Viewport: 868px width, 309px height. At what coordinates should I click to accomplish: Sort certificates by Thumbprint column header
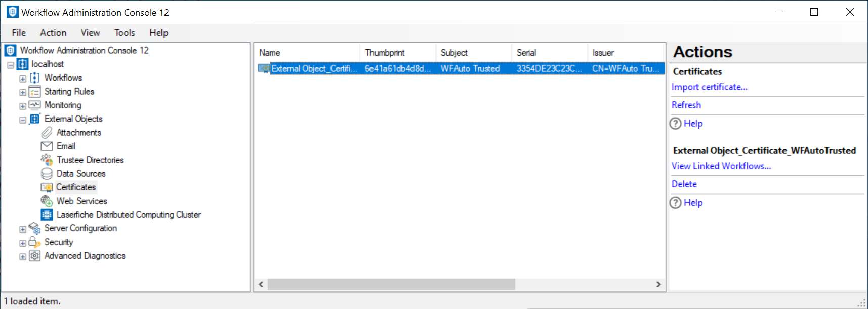tap(385, 53)
